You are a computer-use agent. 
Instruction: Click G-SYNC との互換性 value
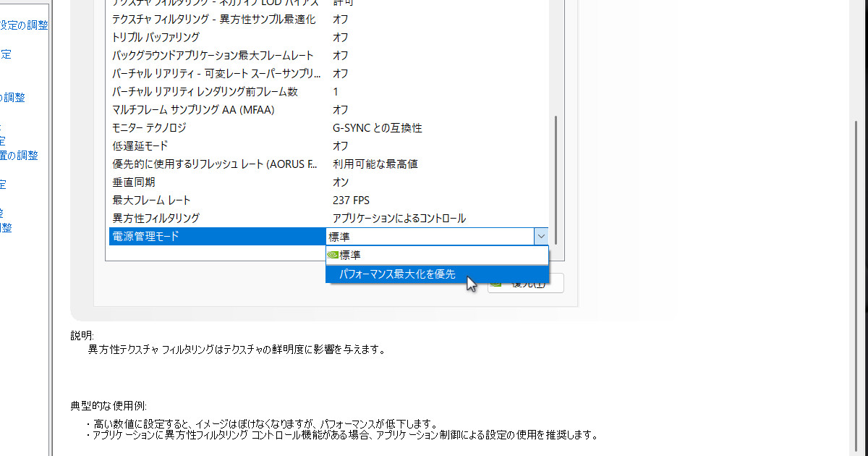[377, 127]
